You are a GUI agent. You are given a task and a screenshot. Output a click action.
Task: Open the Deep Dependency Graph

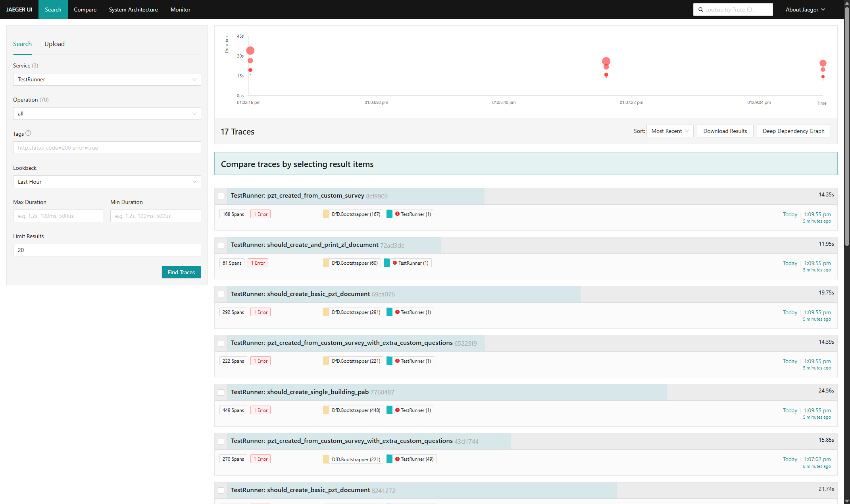[x=794, y=131]
